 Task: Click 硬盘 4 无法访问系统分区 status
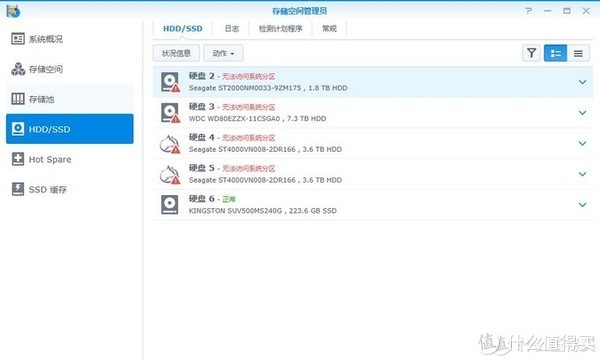[249, 138]
